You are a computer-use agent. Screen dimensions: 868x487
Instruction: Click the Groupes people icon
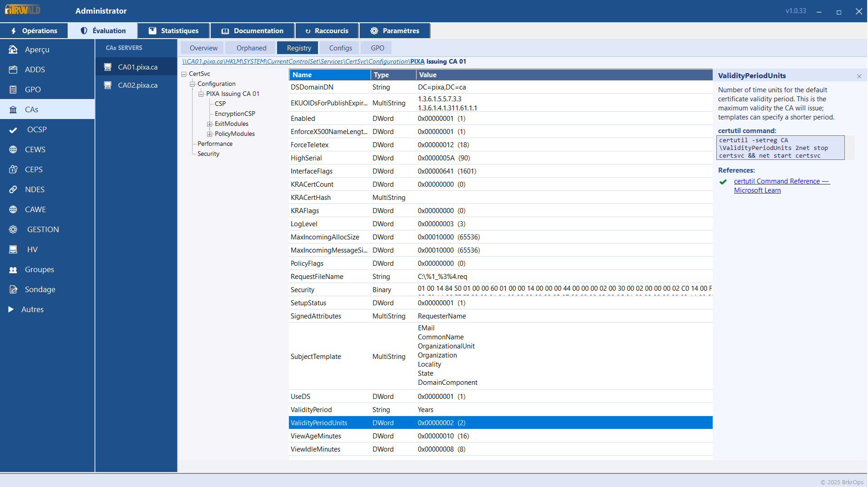[x=13, y=269]
